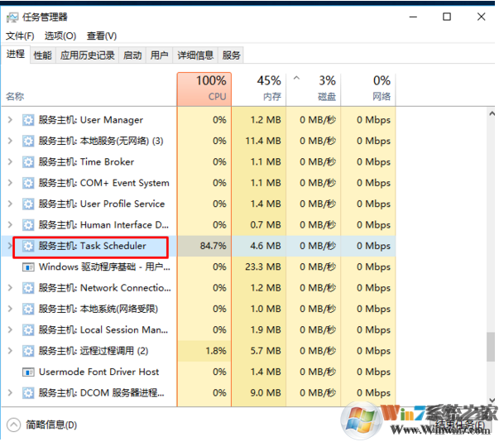
Task: Click the gear icon beside Local Session Manager
Action: coord(28,330)
